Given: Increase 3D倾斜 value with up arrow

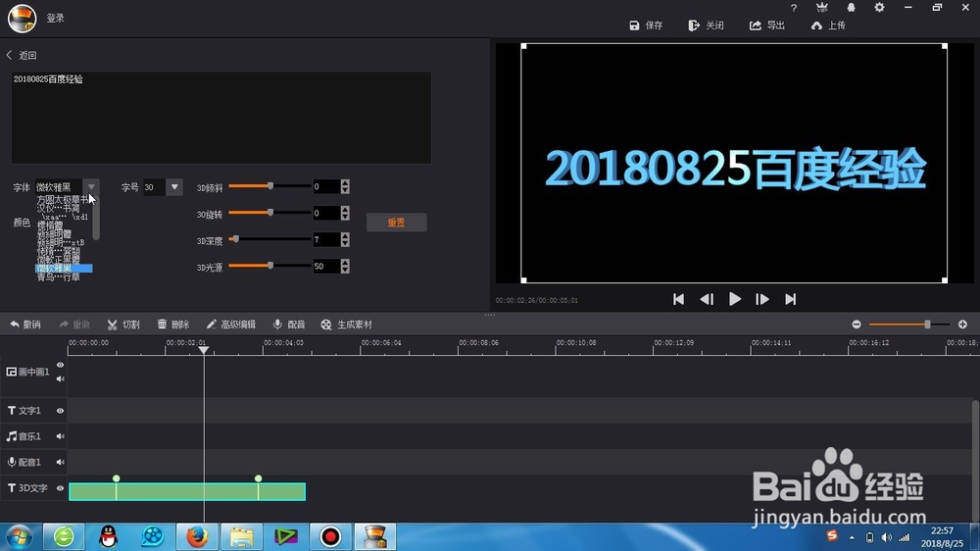Looking at the screenshot, I should click(345, 182).
